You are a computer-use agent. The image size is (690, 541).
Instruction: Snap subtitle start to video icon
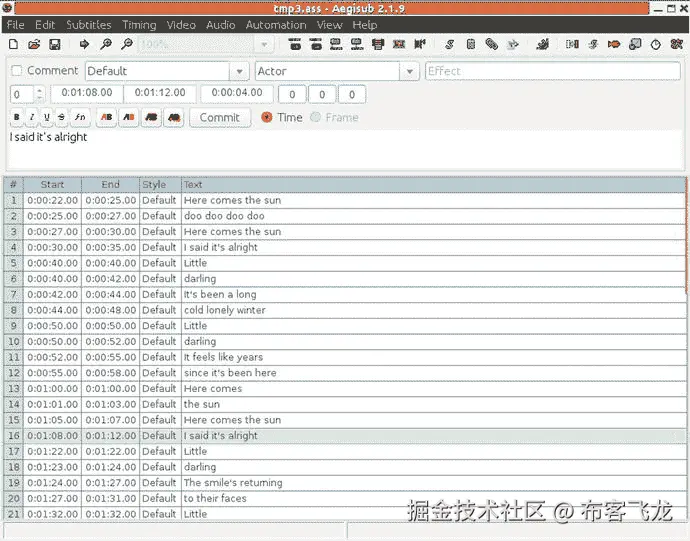[x=336, y=44]
